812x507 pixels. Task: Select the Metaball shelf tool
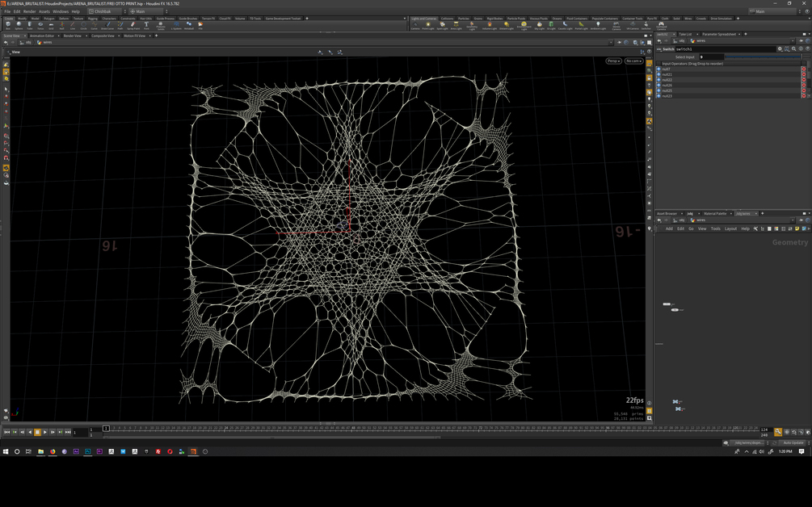tap(189, 25)
